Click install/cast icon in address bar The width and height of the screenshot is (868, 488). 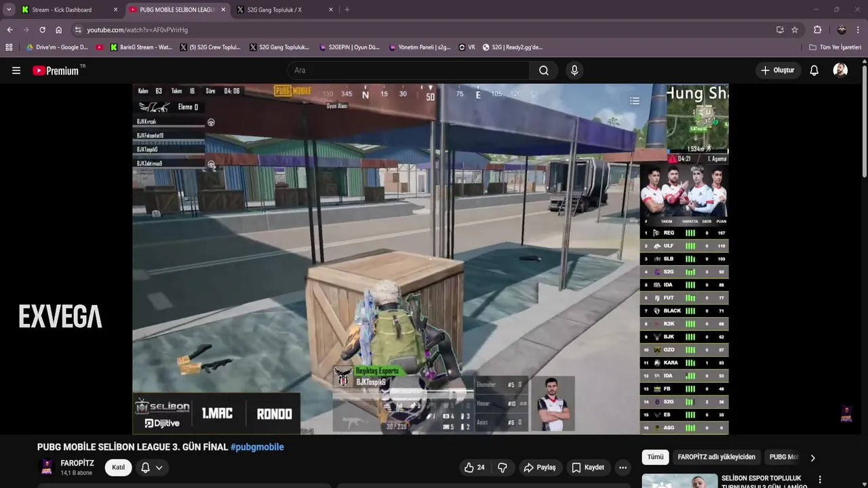[x=780, y=30]
